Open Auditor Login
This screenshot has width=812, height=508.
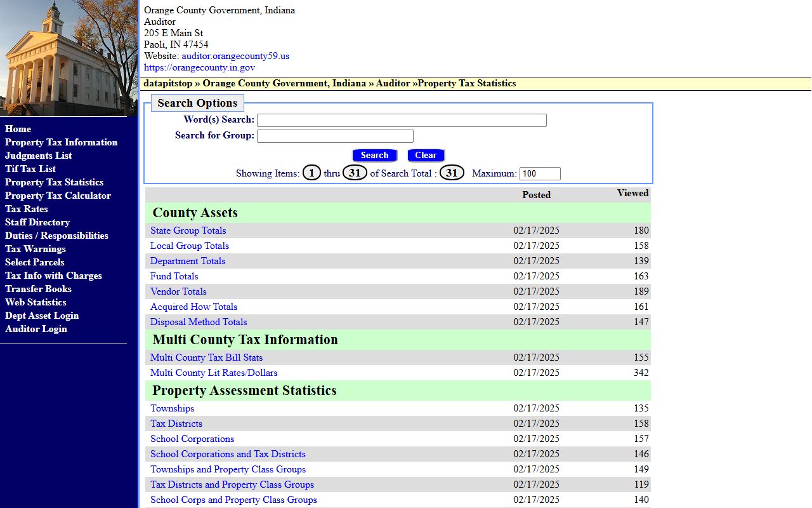tap(36, 329)
